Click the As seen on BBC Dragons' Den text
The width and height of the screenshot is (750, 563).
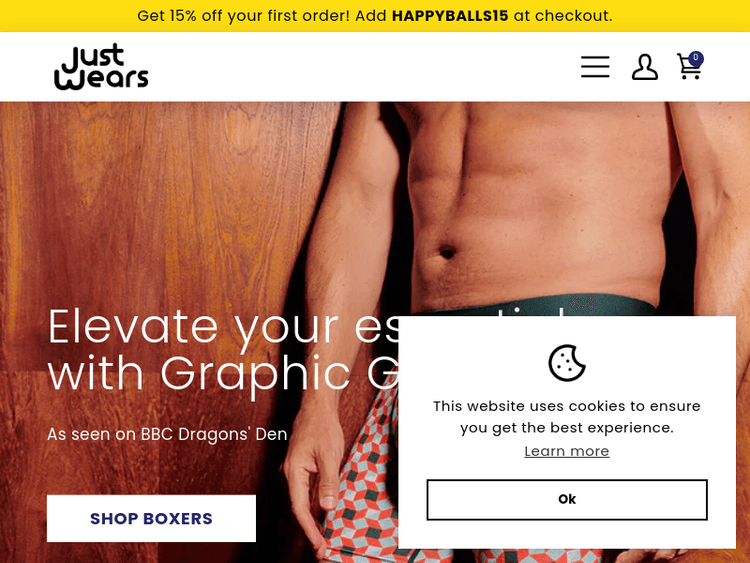[x=167, y=434]
